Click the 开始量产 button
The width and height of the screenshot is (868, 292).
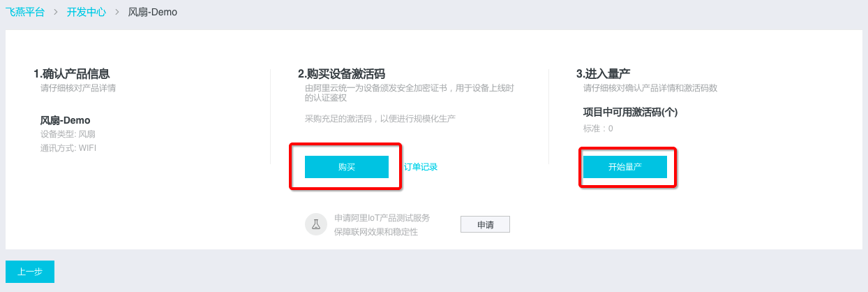(x=625, y=167)
